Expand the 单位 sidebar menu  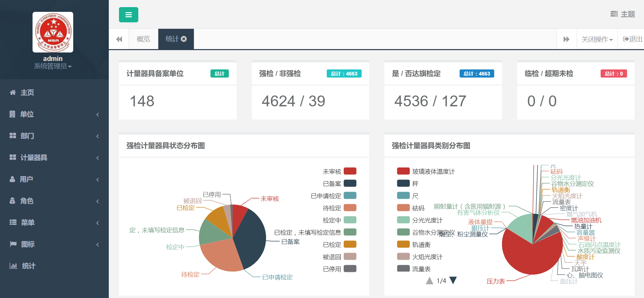(x=27, y=114)
